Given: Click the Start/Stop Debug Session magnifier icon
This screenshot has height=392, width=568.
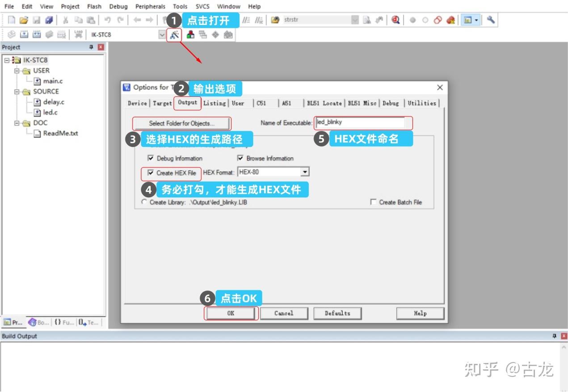Looking at the screenshot, I should point(395,20).
